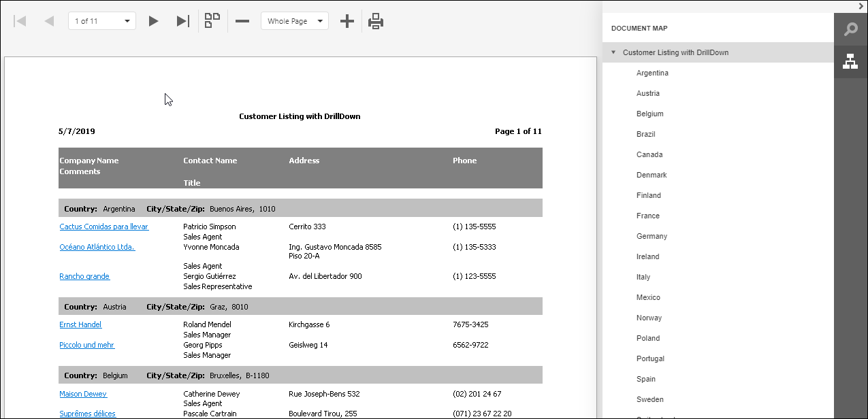Go to the next report page
Viewport: 868px width, 419px height.
click(x=153, y=21)
